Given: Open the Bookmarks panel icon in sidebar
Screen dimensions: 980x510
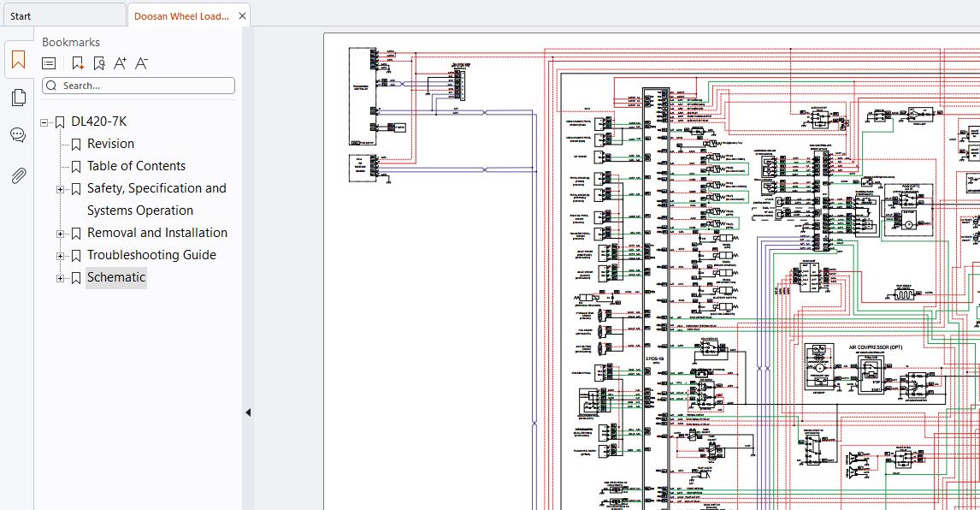Looking at the screenshot, I should [x=18, y=60].
